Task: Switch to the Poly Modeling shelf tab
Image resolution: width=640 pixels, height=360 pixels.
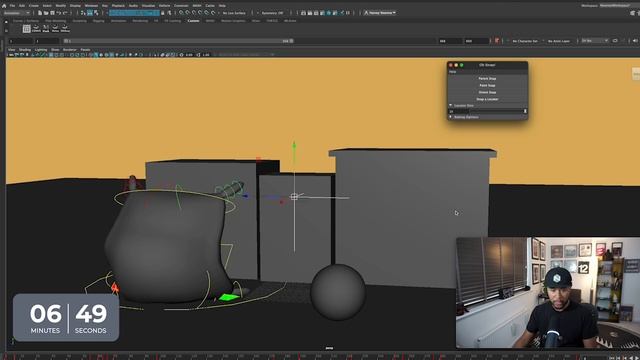Action: pyautogui.click(x=56, y=21)
